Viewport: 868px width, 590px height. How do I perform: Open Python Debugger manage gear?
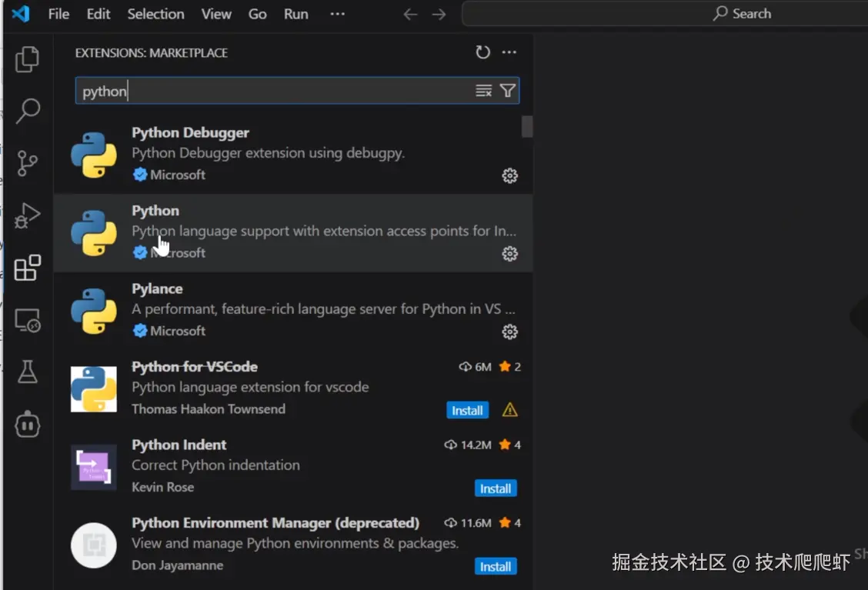(509, 175)
